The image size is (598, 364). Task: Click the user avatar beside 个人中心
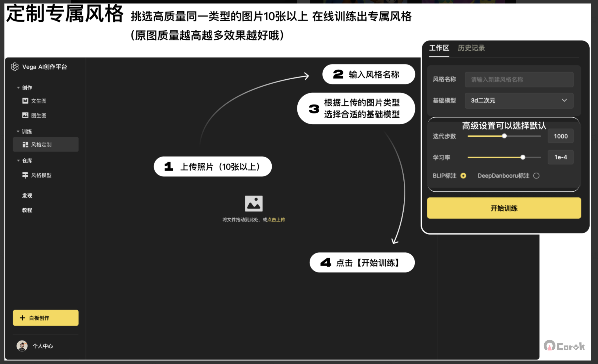coord(22,346)
